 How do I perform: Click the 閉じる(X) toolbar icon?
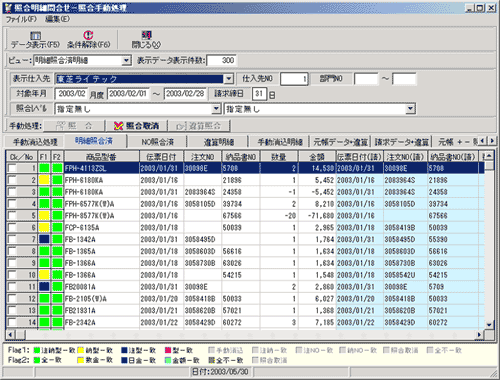[x=146, y=40]
